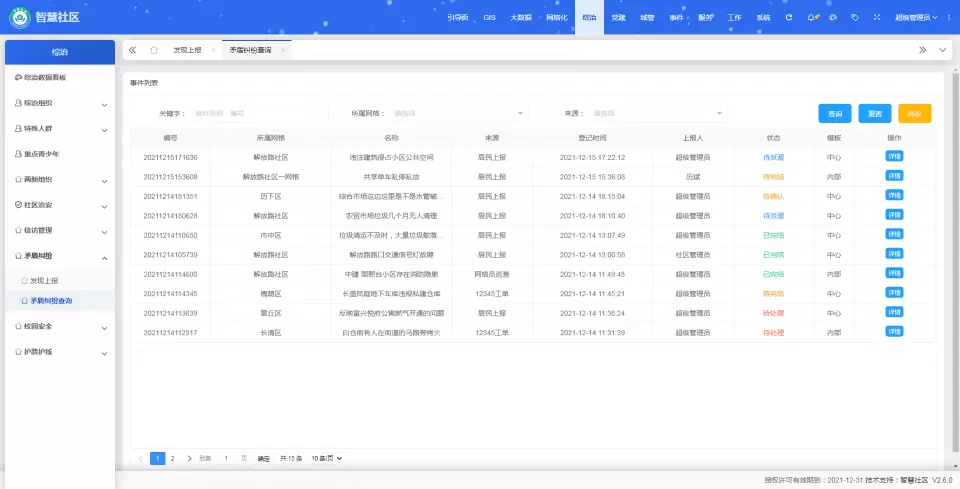The height and width of the screenshot is (489, 960).
Task: Open the 10条/页 page size dropdown
Action: (x=326, y=458)
